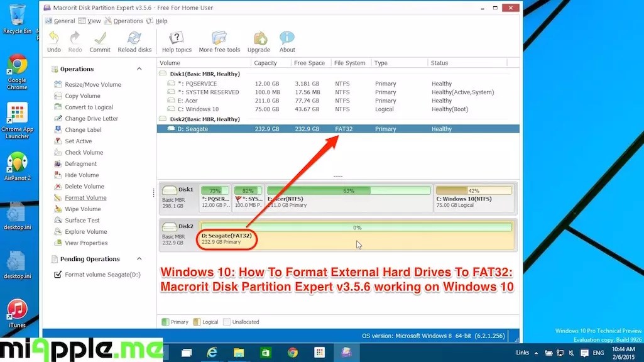The width and height of the screenshot is (644, 362).
Task: Select the Wipe Volume operation
Action: click(82, 209)
